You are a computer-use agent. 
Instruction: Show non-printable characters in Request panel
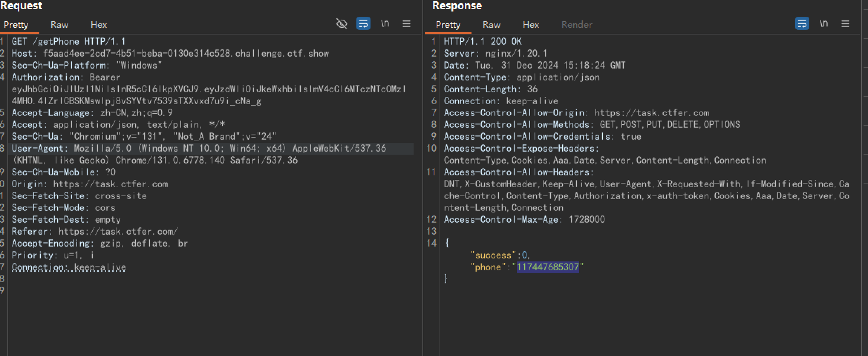pyautogui.click(x=385, y=24)
